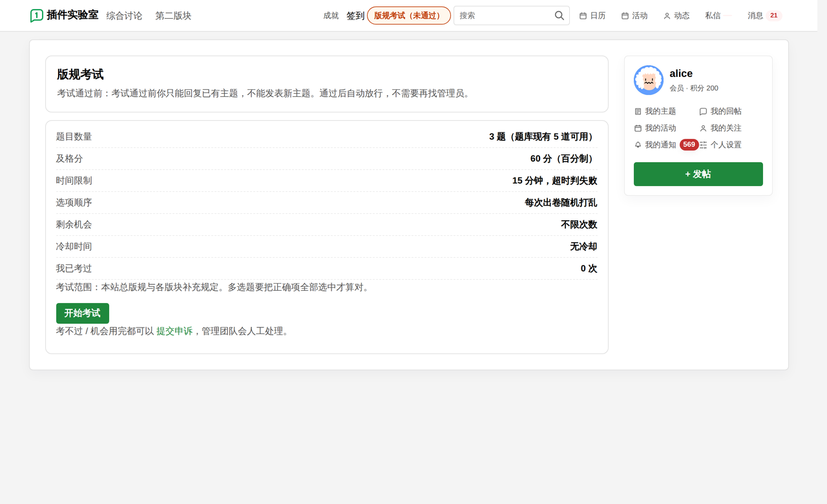
Task: Open 消息 with 21 unread
Action: point(764,16)
